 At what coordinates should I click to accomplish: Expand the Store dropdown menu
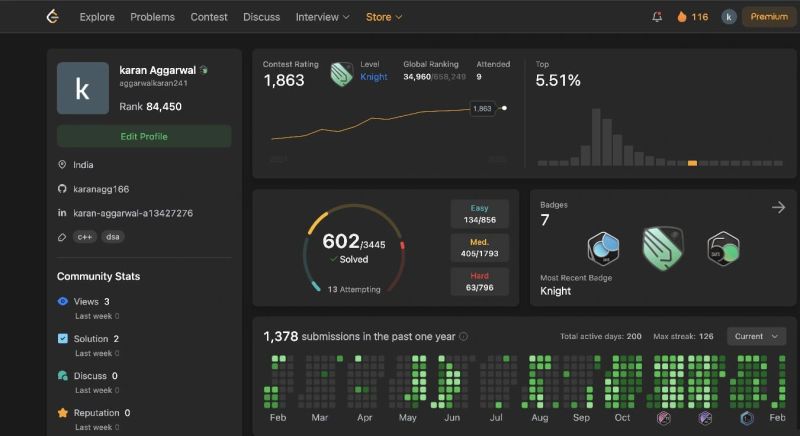click(384, 17)
